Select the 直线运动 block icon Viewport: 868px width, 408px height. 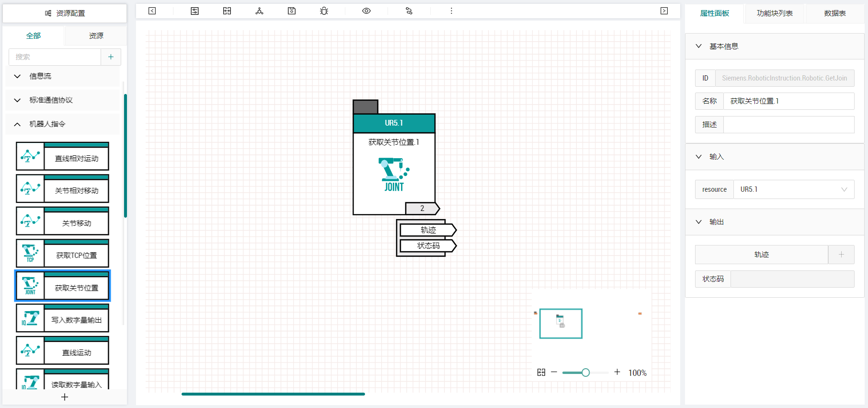point(30,350)
